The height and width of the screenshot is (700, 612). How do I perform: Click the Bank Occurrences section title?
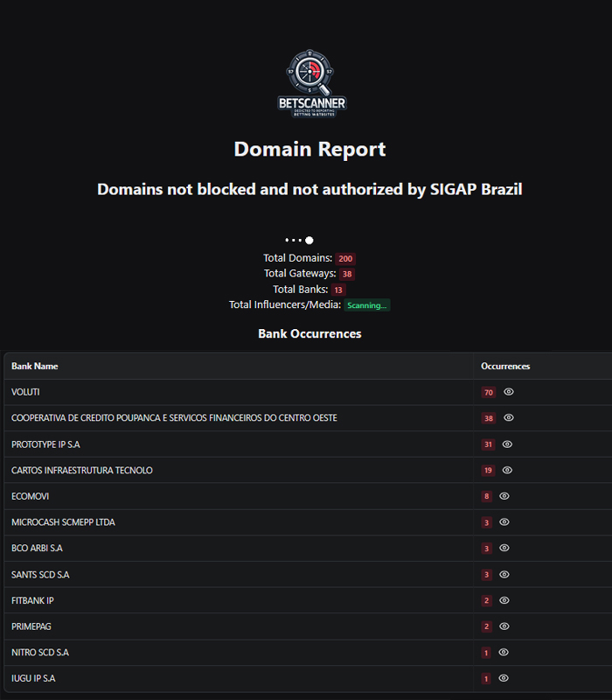309,334
